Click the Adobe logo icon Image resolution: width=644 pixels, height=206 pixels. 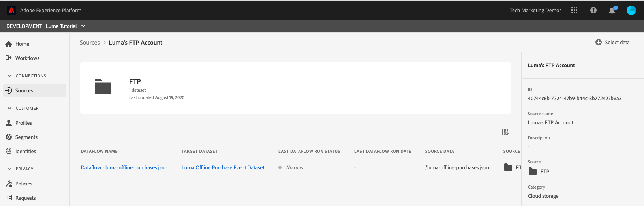(x=11, y=10)
